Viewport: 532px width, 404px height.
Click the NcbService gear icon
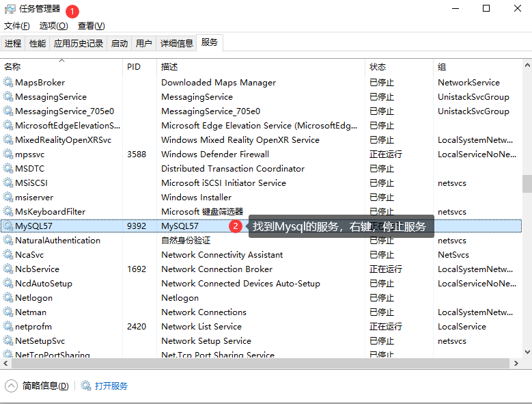coord(8,269)
